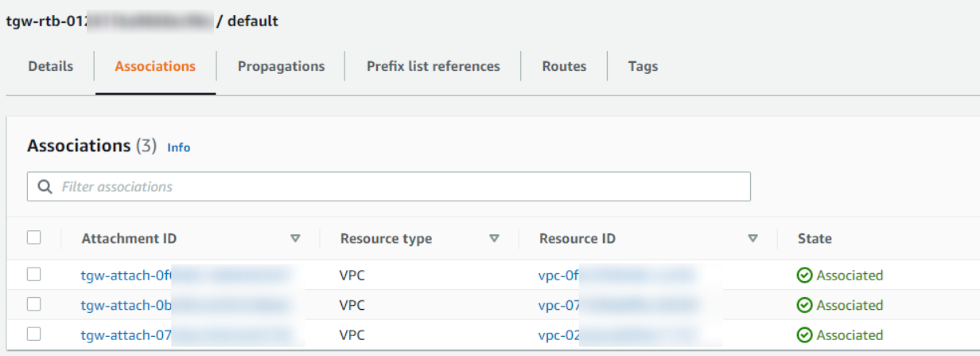Click the Resource ID column sort arrow
Viewport: 980px width, 356px height.
pyautogui.click(x=752, y=238)
